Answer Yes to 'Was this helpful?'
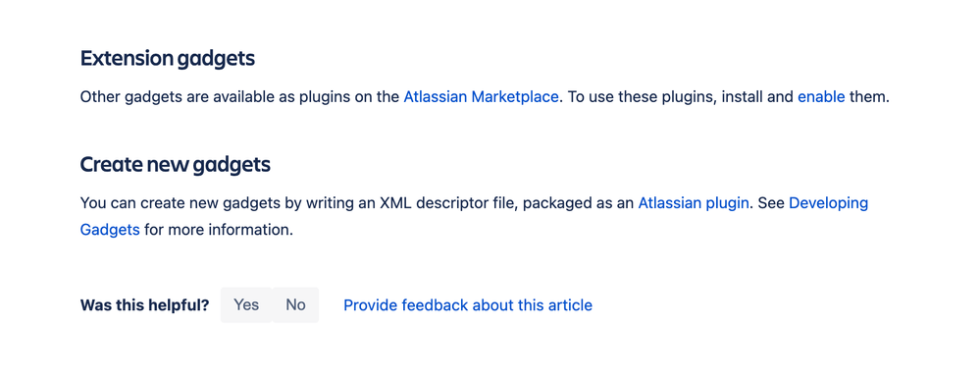Image resolution: width=980 pixels, height=382 pixels. click(246, 305)
